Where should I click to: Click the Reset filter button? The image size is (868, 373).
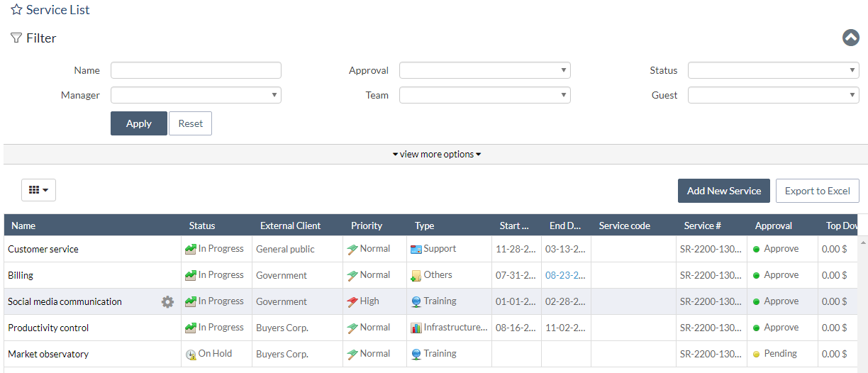[190, 123]
